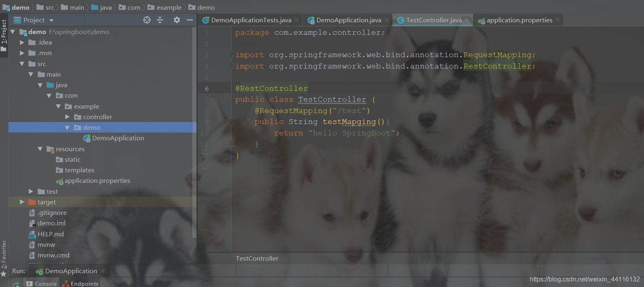Open the 2: Favorites tool window button
644x287 pixels.
click(4, 259)
